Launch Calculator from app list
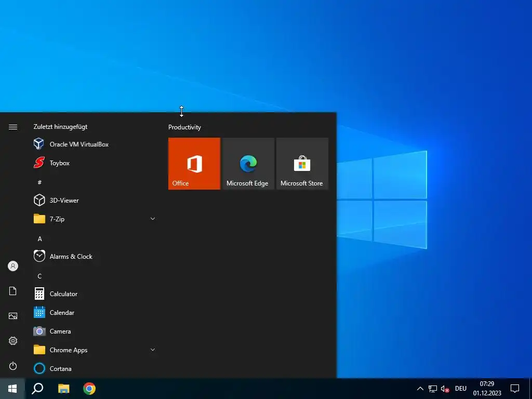Image resolution: width=532 pixels, height=399 pixels. [x=95, y=294]
